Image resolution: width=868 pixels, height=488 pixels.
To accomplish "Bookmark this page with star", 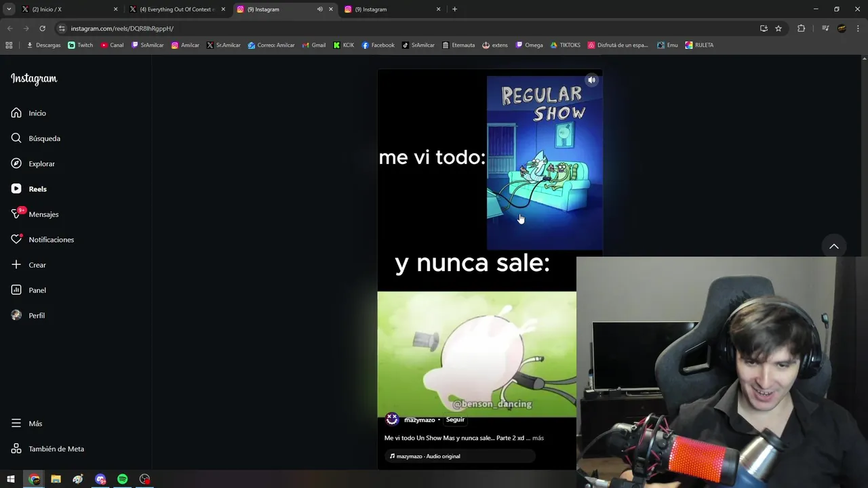I will tap(778, 28).
